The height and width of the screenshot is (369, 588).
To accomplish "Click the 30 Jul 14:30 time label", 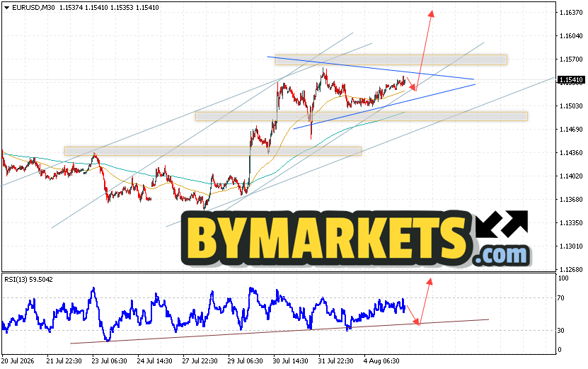I will point(291,361).
